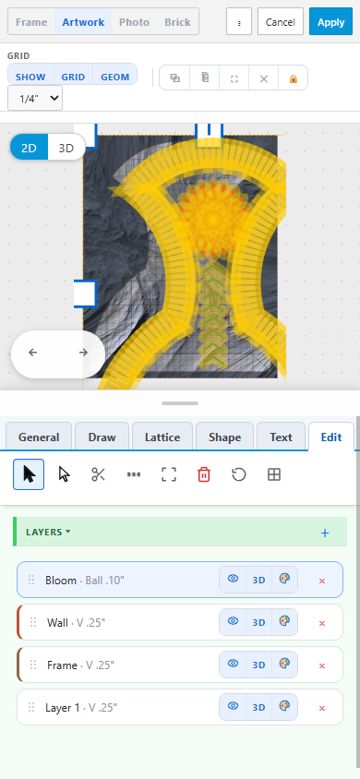Open the 1/4" grid size dropdown
This screenshot has height=779, width=360.
(35, 98)
